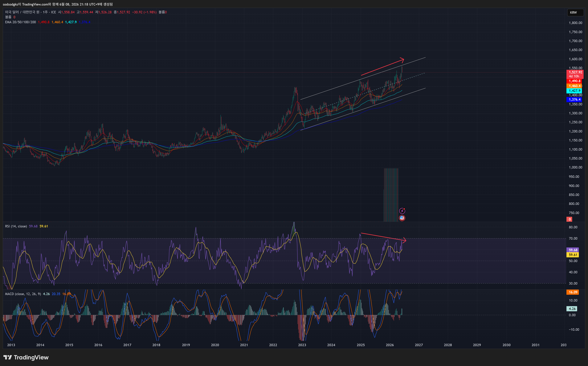
Task: Click the purple 59.68 RSI axis tag
Action: coord(573,250)
